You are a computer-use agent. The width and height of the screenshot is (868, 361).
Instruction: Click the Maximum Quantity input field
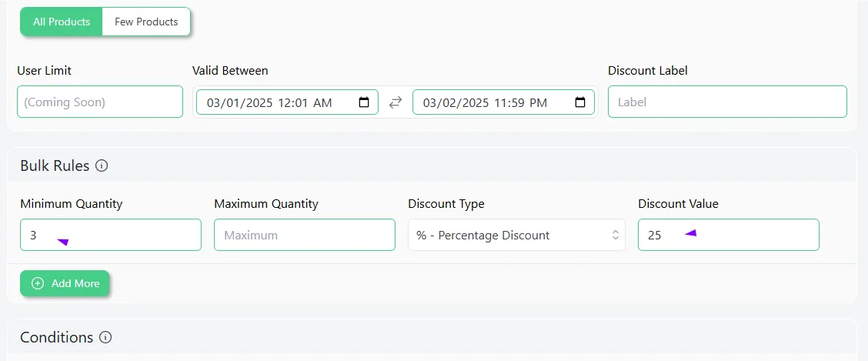tap(305, 235)
